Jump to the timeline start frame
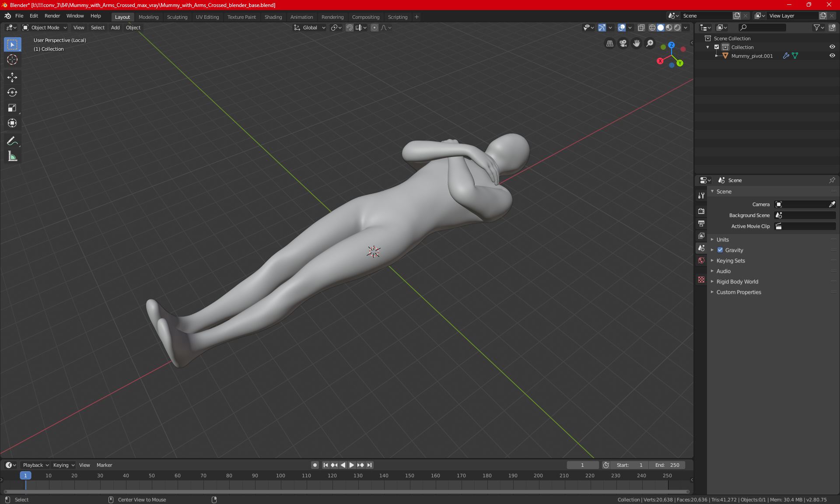840x504 pixels. click(325, 465)
